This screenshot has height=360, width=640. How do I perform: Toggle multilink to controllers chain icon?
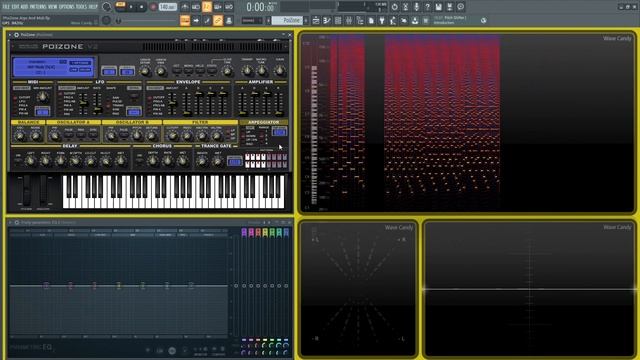point(218,20)
